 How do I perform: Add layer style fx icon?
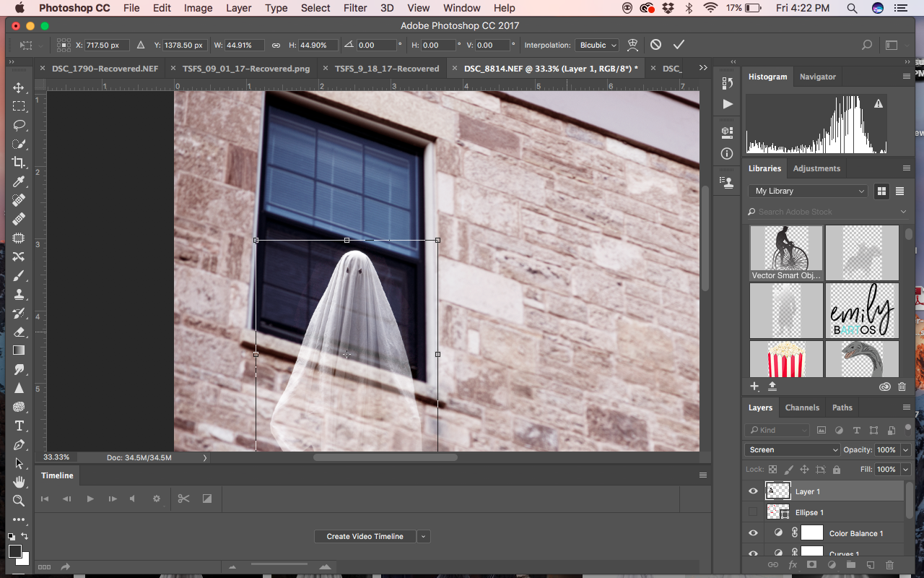(x=793, y=564)
